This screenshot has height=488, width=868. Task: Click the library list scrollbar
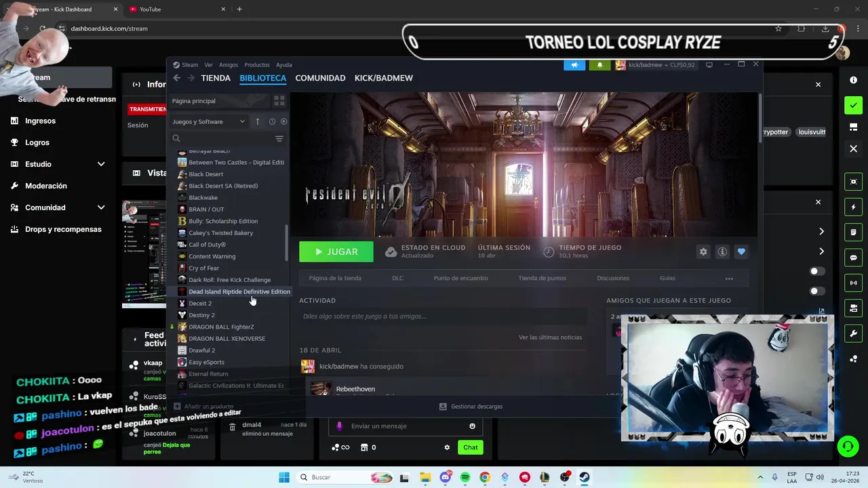coord(287,243)
